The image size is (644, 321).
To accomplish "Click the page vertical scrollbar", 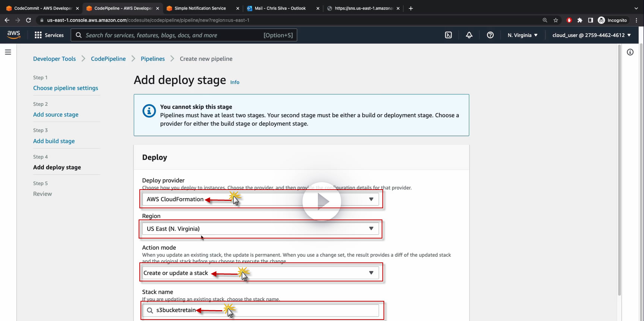I will pos(619,170).
